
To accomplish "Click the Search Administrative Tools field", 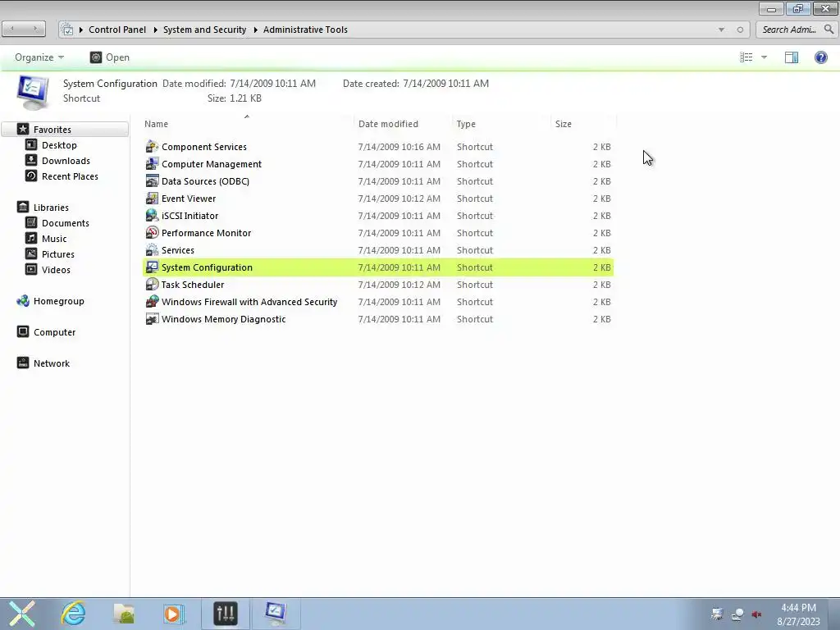I will pos(788,30).
